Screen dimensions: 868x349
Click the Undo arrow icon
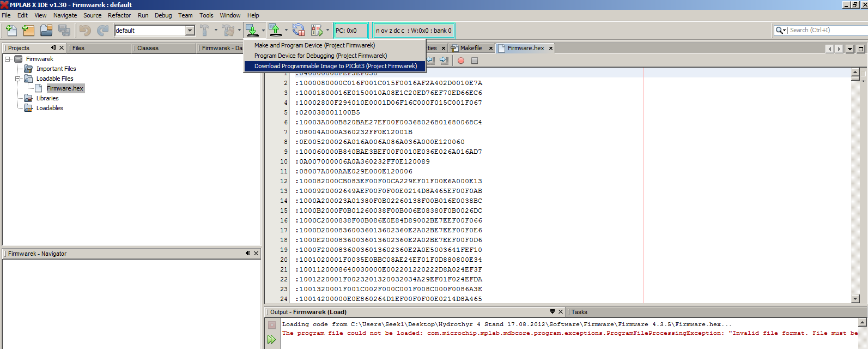coord(85,31)
